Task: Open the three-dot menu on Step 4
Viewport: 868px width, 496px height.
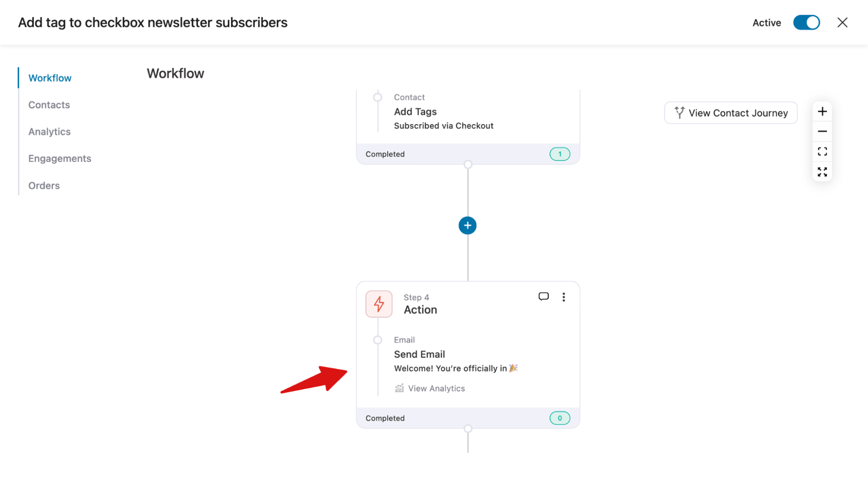Action: (x=564, y=297)
